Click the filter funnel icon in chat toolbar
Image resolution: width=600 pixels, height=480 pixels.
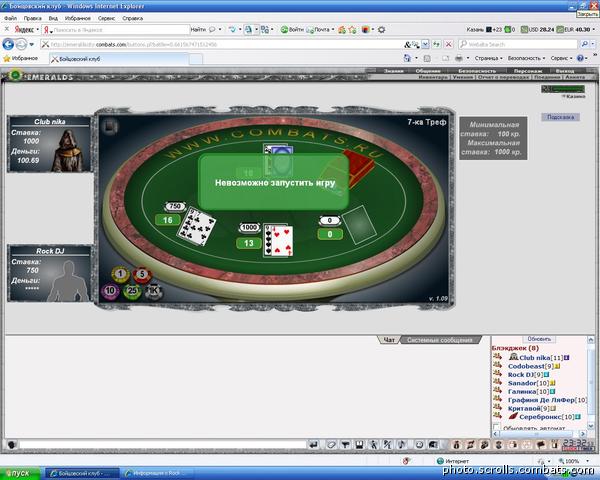(346, 444)
